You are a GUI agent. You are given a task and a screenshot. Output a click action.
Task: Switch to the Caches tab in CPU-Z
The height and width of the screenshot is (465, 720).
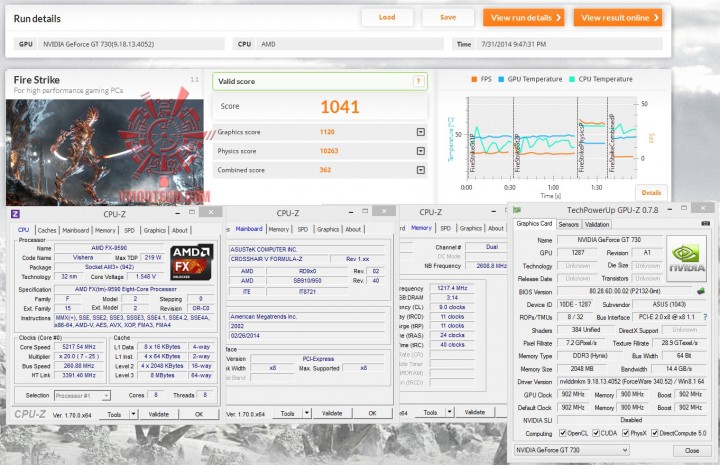pos(47,230)
